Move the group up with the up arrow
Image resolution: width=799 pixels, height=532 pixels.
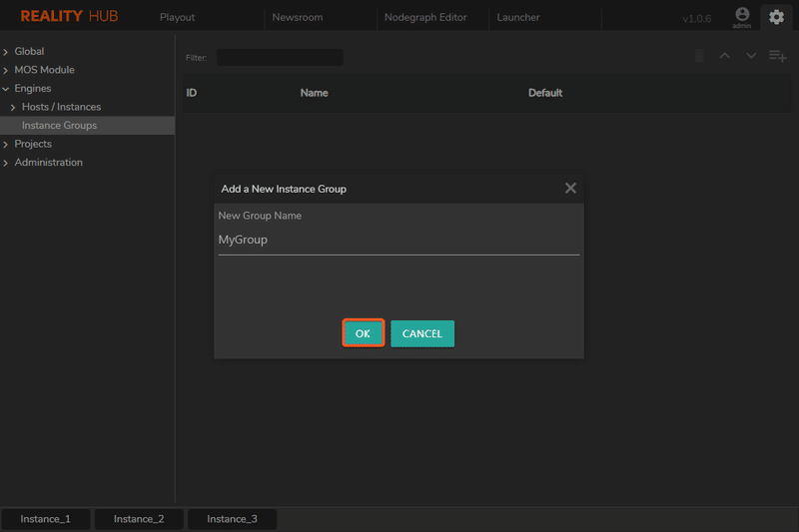(725, 56)
